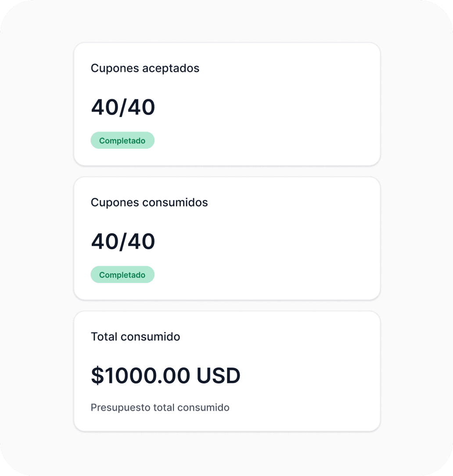Image resolution: width=453 pixels, height=476 pixels.
Task: Select the Completado badge under Cupones aceptados
Action: pyautogui.click(x=122, y=140)
